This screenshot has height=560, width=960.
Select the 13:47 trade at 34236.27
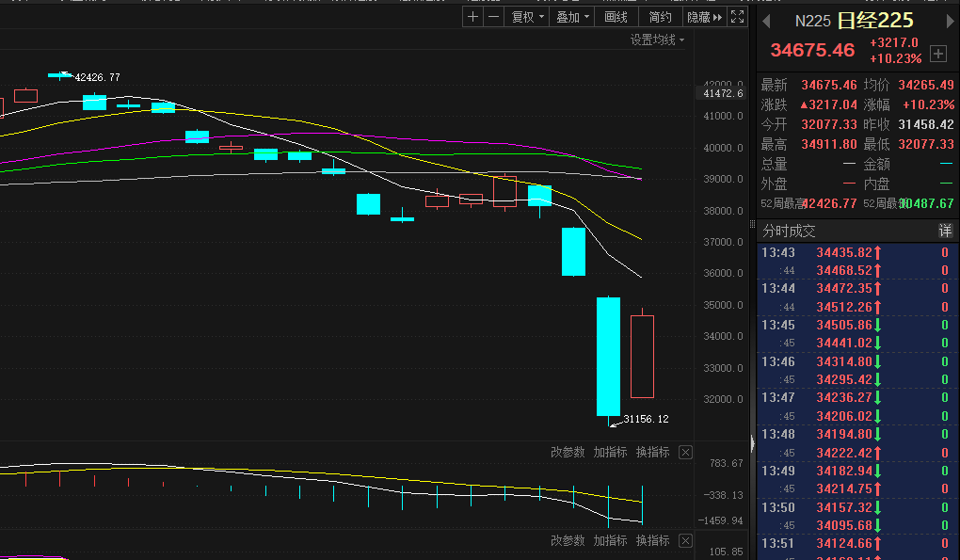(x=856, y=398)
